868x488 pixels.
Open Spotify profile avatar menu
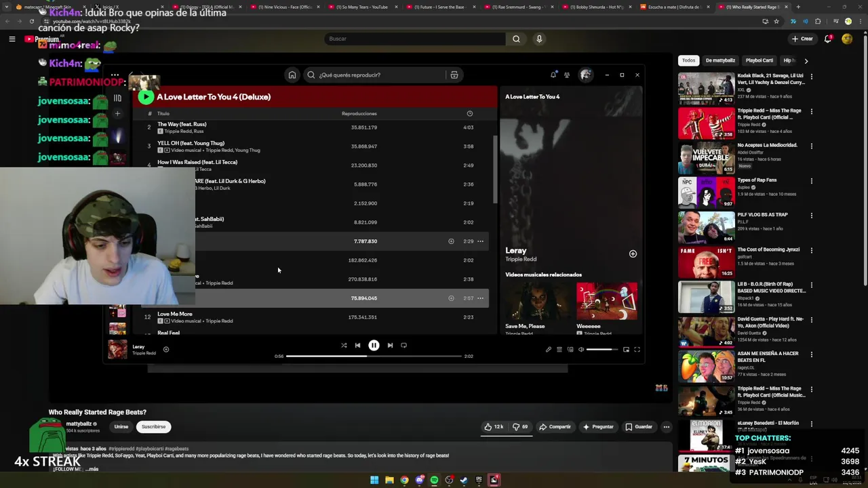(585, 75)
